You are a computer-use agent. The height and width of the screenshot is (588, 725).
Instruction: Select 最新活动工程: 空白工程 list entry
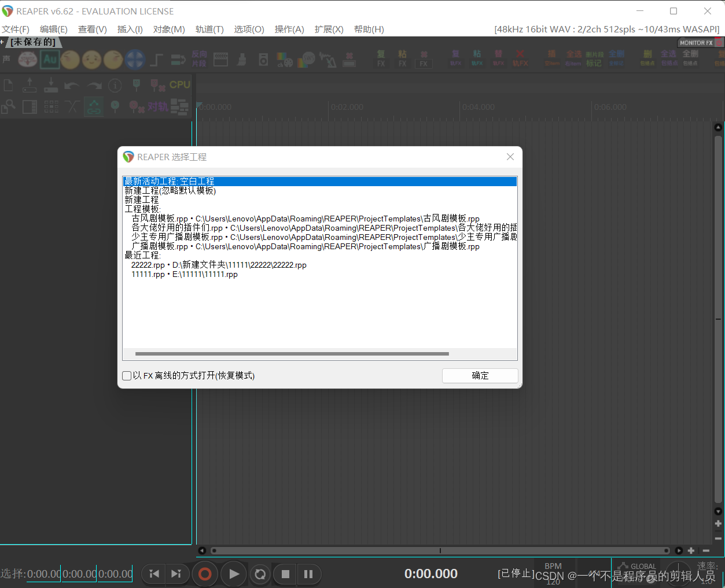[320, 182]
